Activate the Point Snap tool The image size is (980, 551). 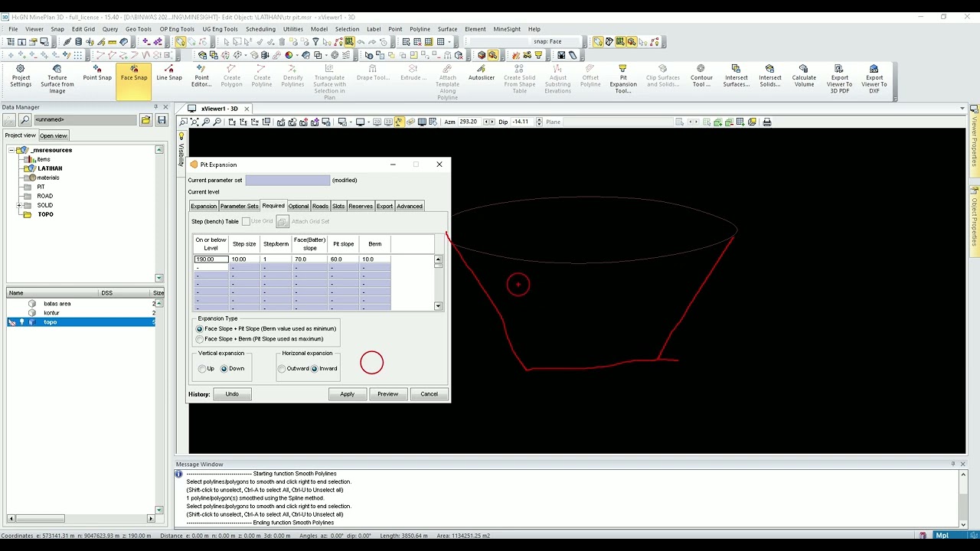[x=97, y=73]
